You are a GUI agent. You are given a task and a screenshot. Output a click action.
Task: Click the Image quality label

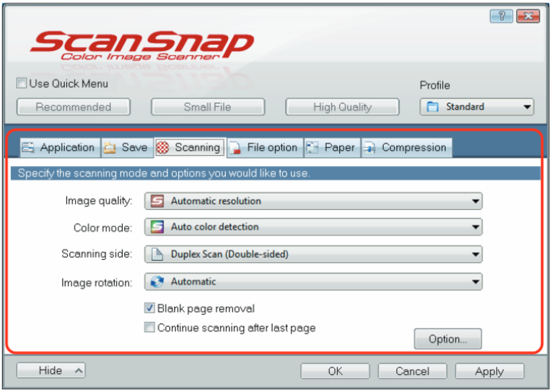(x=99, y=201)
